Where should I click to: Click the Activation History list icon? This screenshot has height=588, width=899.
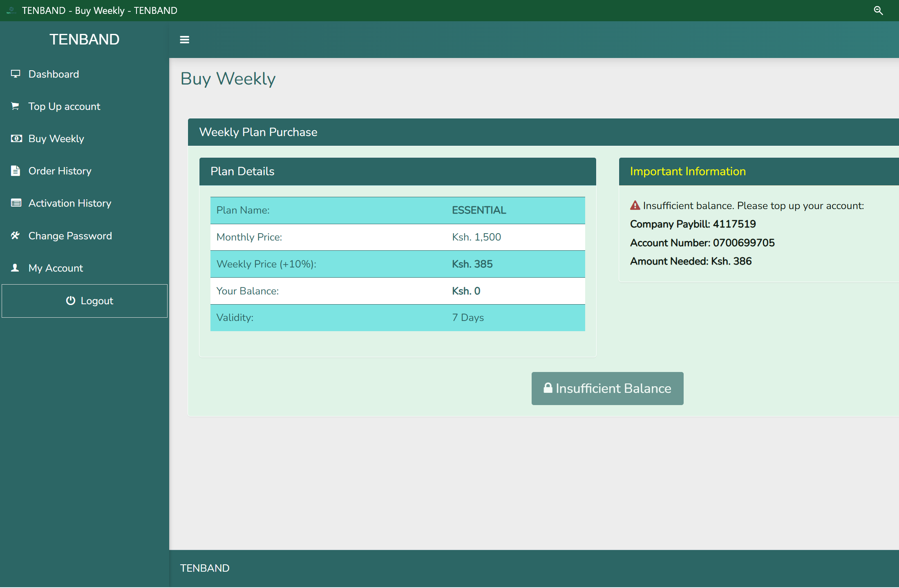[x=16, y=203]
